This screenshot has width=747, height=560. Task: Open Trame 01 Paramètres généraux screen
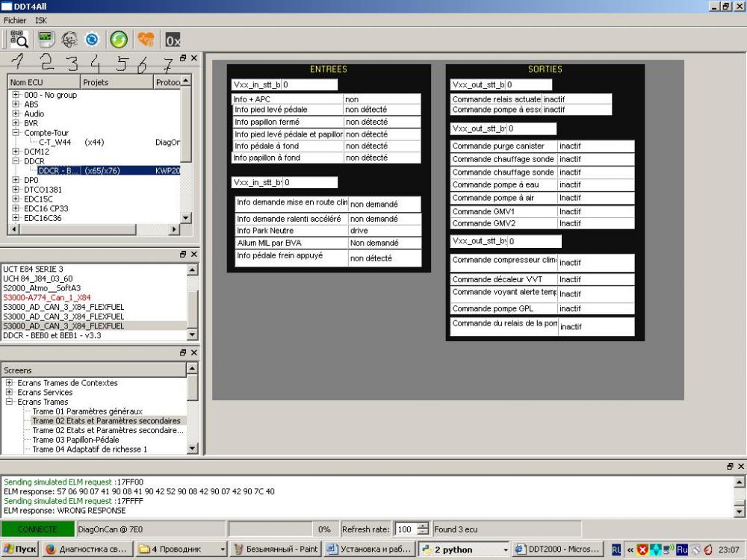click(x=87, y=411)
